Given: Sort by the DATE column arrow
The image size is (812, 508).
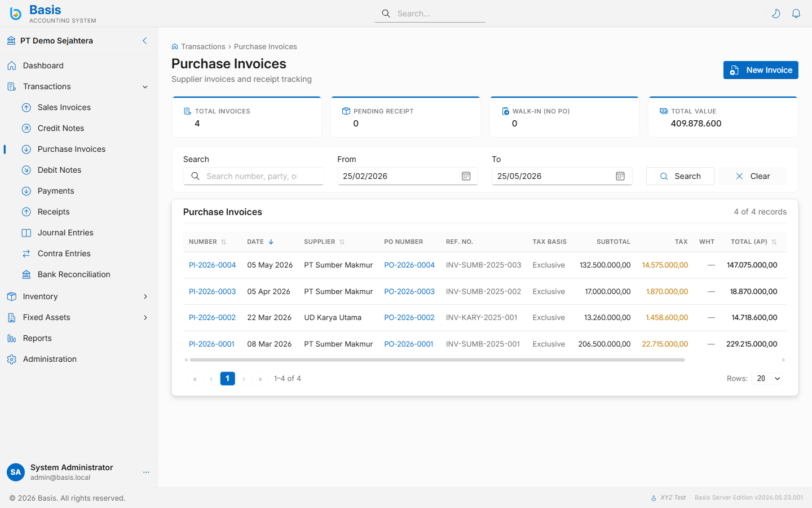Looking at the screenshot, I should coord(271,242).
